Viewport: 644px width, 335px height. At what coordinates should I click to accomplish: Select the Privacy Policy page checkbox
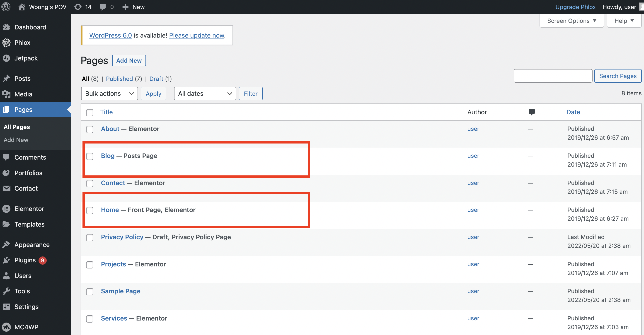(90, 237)
